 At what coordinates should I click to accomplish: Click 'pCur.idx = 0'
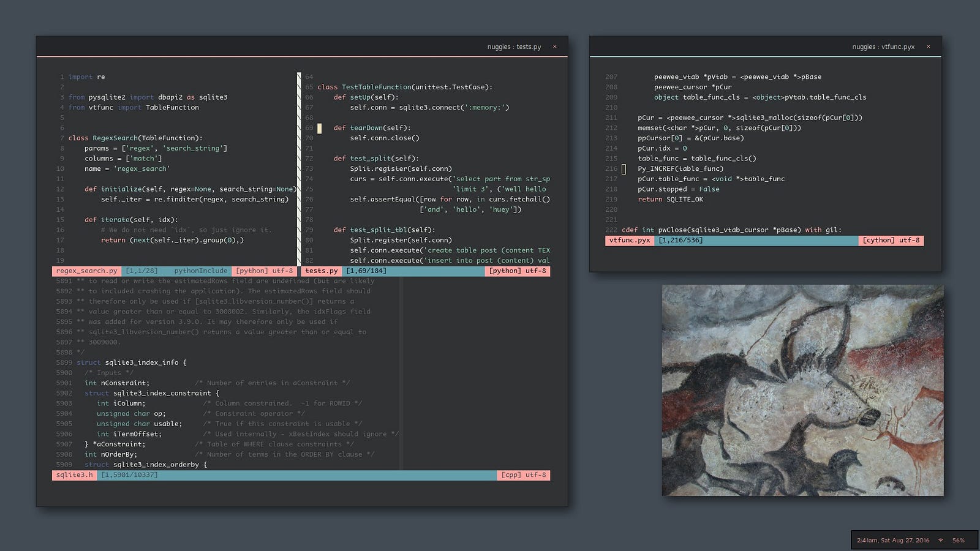tap(662, 148)
